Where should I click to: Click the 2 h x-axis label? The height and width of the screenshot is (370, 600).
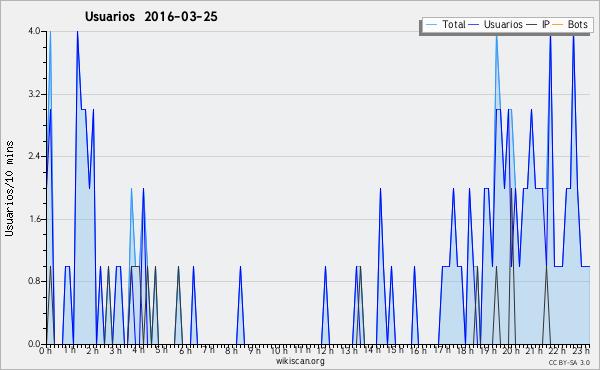(x=92, y=350)
